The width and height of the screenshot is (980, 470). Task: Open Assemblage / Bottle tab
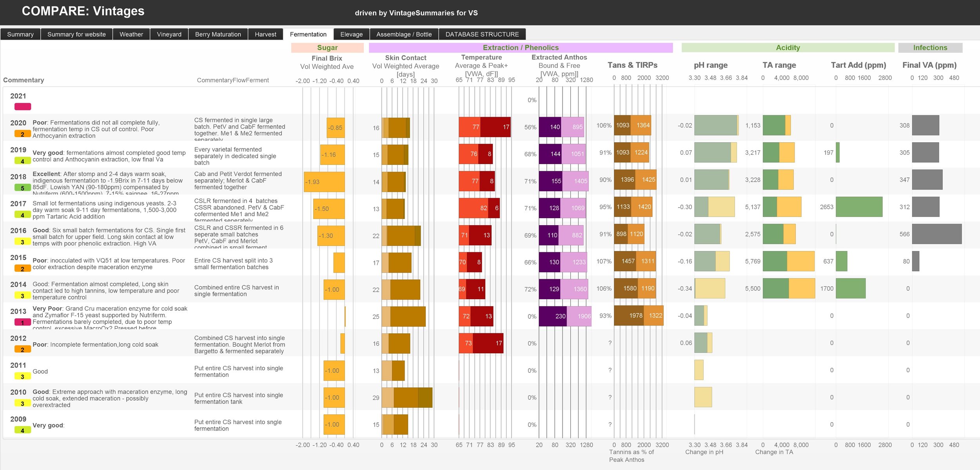pos(404,34)
